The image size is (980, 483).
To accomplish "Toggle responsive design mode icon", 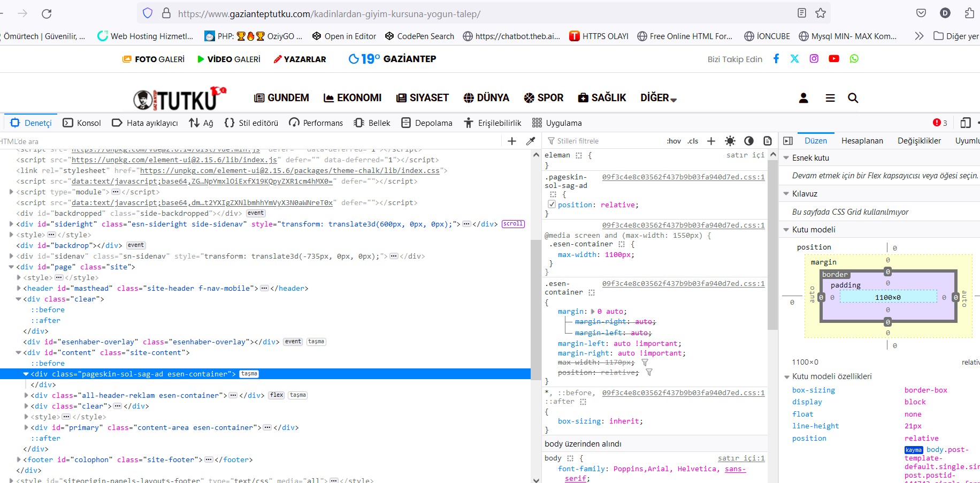I will (965, 123).
